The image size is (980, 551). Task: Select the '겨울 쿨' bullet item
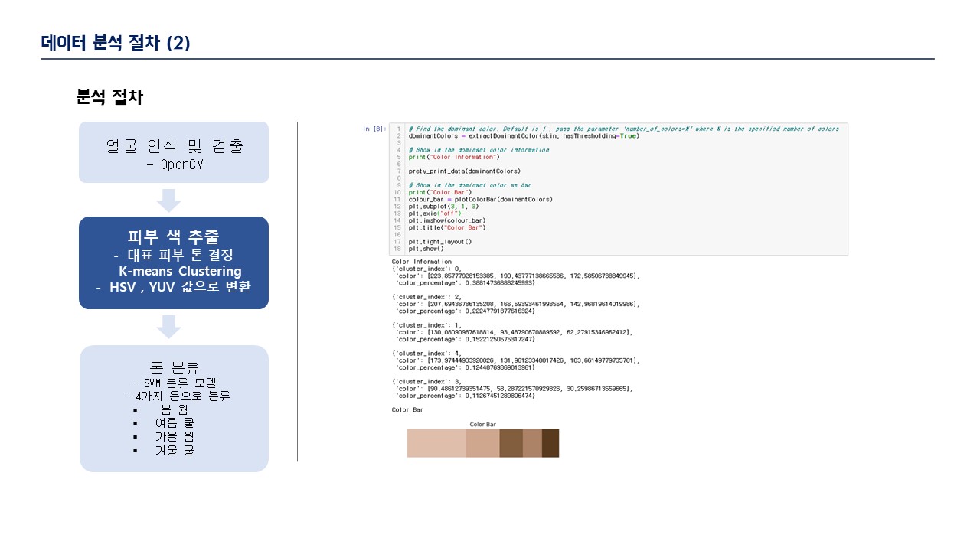(175, 450)
